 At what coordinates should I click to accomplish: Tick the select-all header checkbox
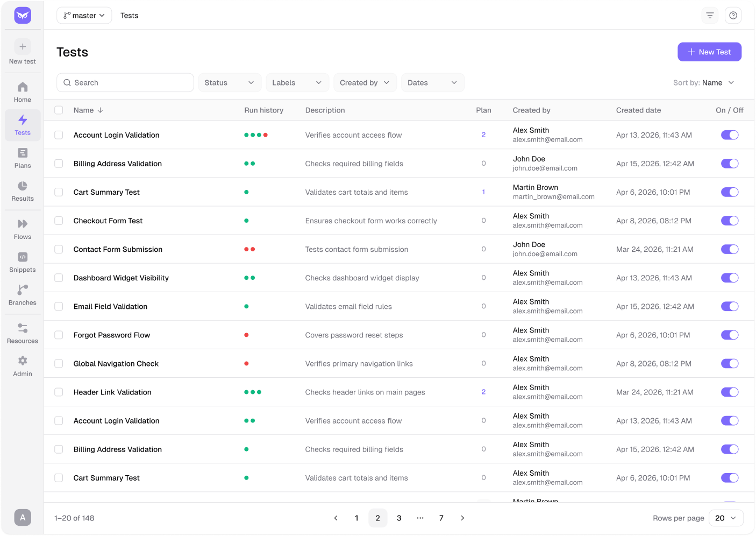click(x=59, y=110)
